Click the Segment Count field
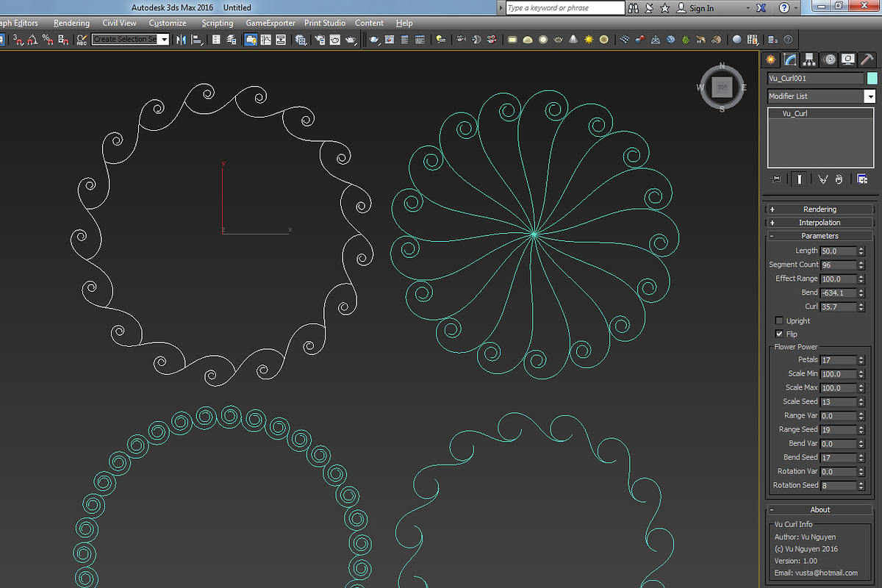The width and height of the screenshot is (882, 588). [838, 265]
